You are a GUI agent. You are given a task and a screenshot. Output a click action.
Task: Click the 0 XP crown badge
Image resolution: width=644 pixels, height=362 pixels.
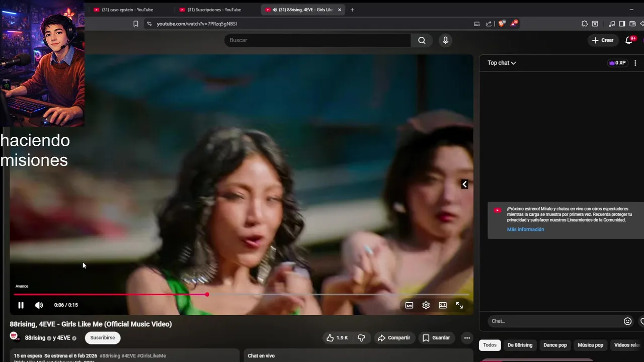click(617, 63)
